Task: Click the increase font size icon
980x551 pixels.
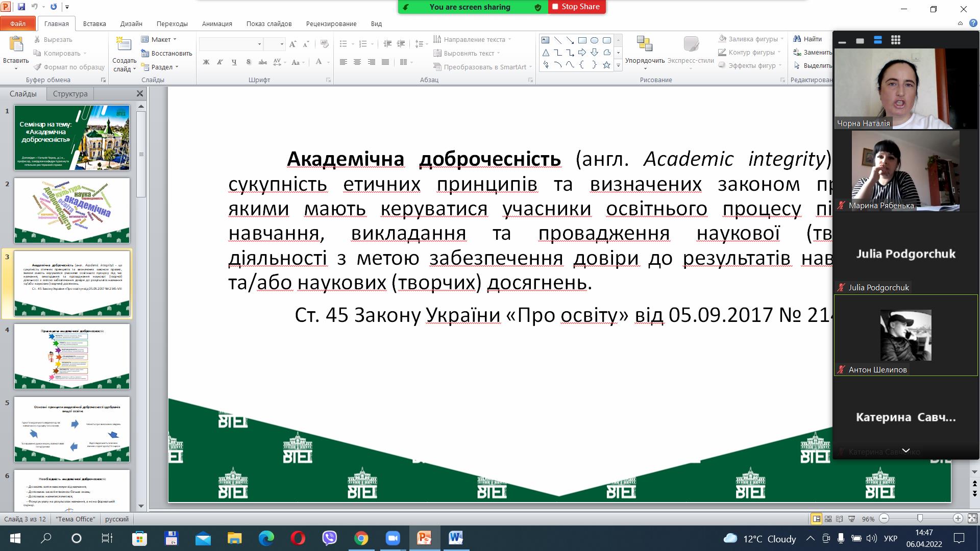Action: (292, 44)
